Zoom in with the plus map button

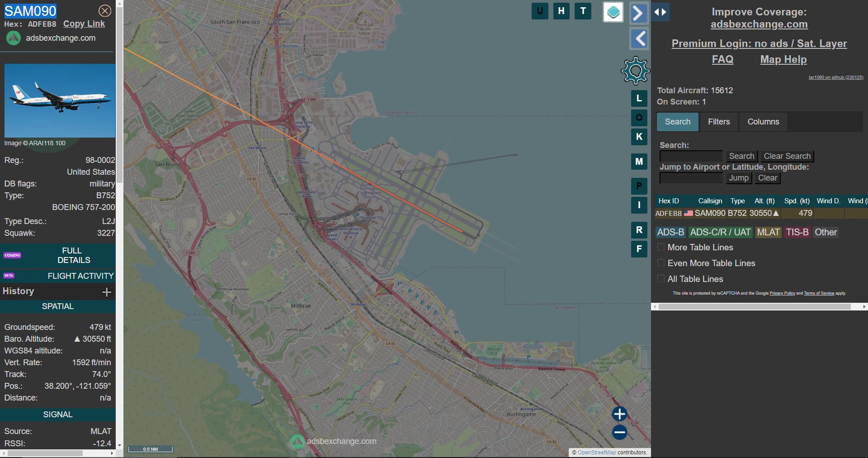pyautogui.click(x=619, y=414)
